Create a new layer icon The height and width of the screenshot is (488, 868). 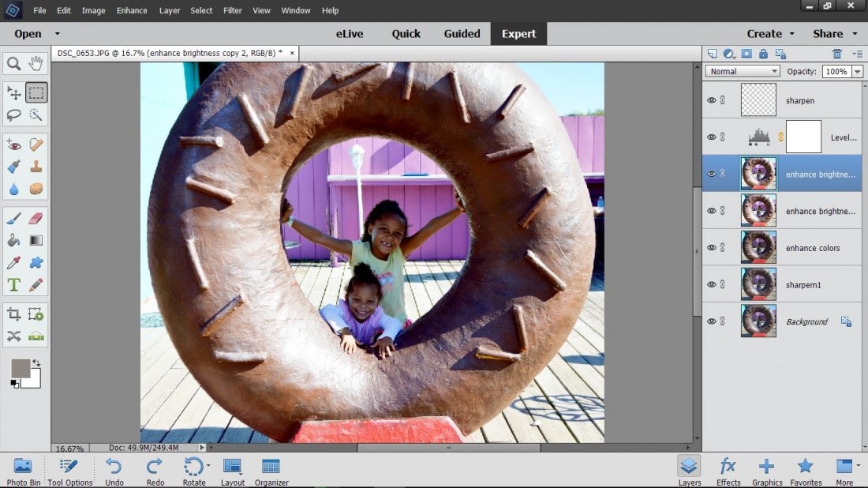tap(713, 54)
